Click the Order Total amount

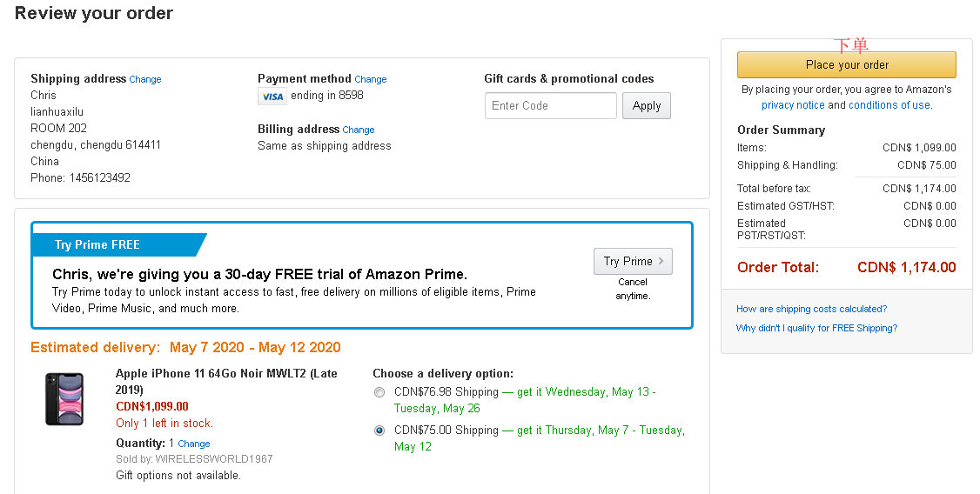point(906,268)
